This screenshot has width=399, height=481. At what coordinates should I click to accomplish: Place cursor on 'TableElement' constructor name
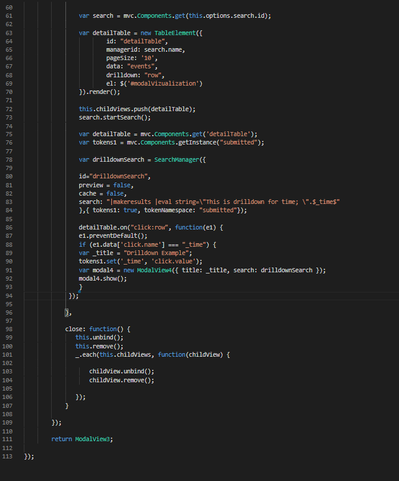(x=175, y=33)
